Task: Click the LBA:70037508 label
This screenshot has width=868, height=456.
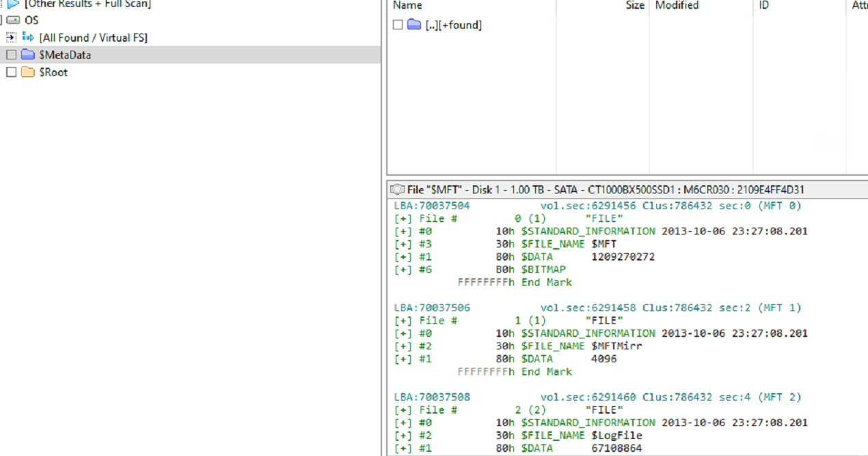Action: click(432, 397)
